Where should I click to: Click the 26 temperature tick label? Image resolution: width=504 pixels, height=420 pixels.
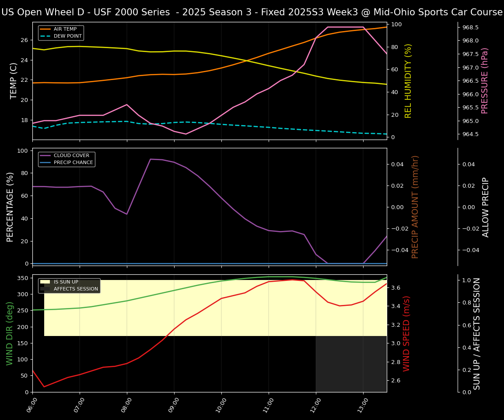coord(25,40)
